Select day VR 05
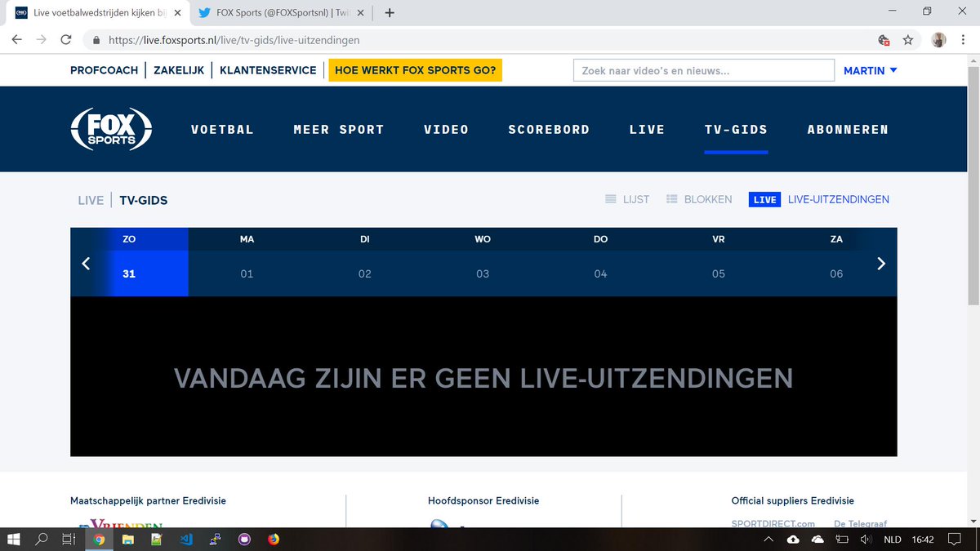The image size is (980, 551). click(719, 262)
